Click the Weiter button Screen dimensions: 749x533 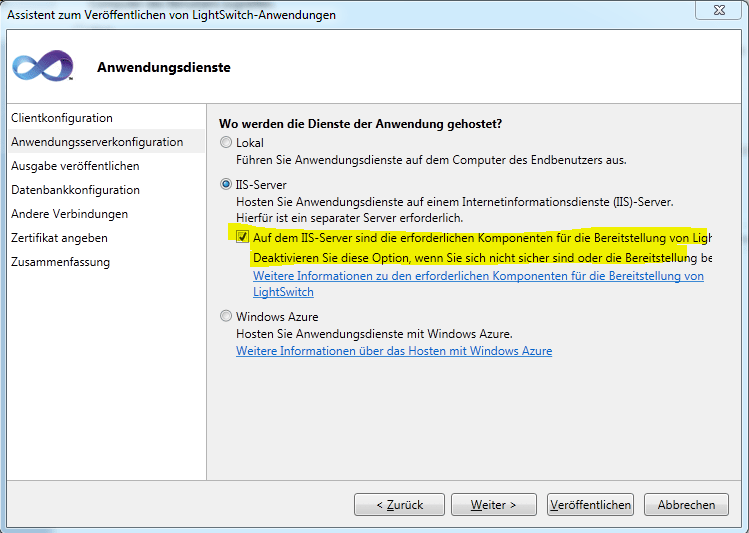coord(493,505)
